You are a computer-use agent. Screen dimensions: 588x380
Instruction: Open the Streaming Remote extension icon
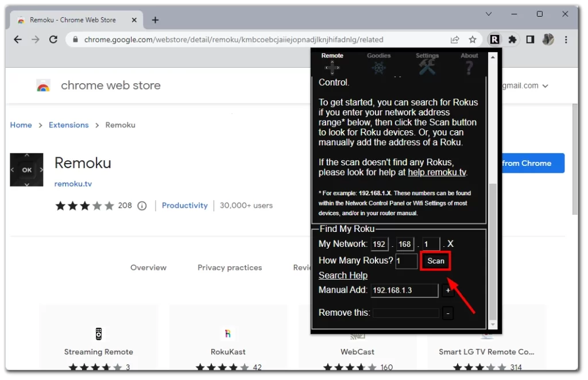[99, 334]
